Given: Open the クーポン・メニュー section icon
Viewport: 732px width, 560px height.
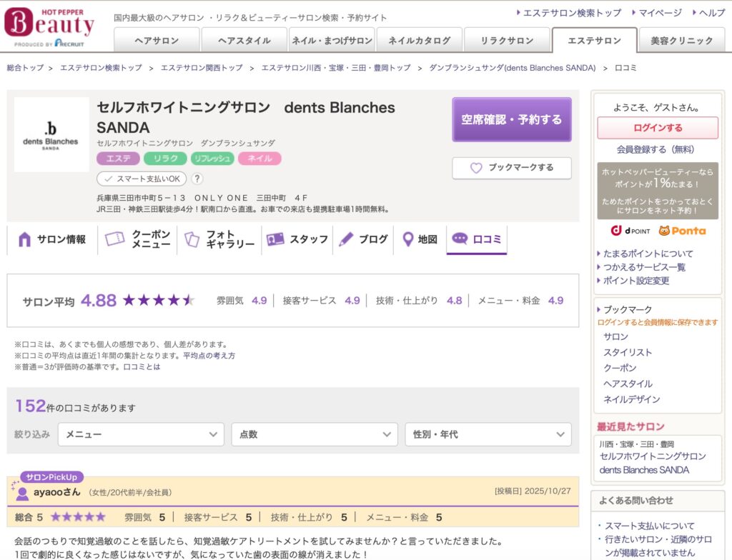Looking at the screenshot, I should [x=115, y=239].
